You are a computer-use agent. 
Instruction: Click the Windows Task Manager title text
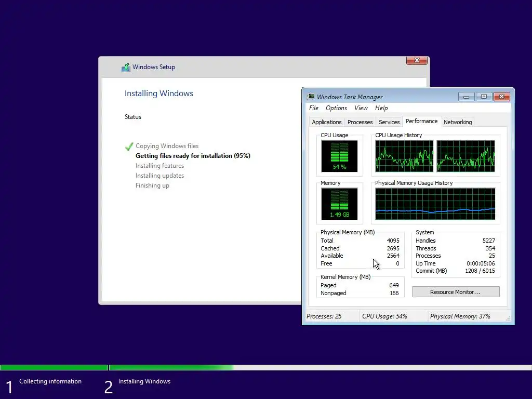click(x=350, y=97)
